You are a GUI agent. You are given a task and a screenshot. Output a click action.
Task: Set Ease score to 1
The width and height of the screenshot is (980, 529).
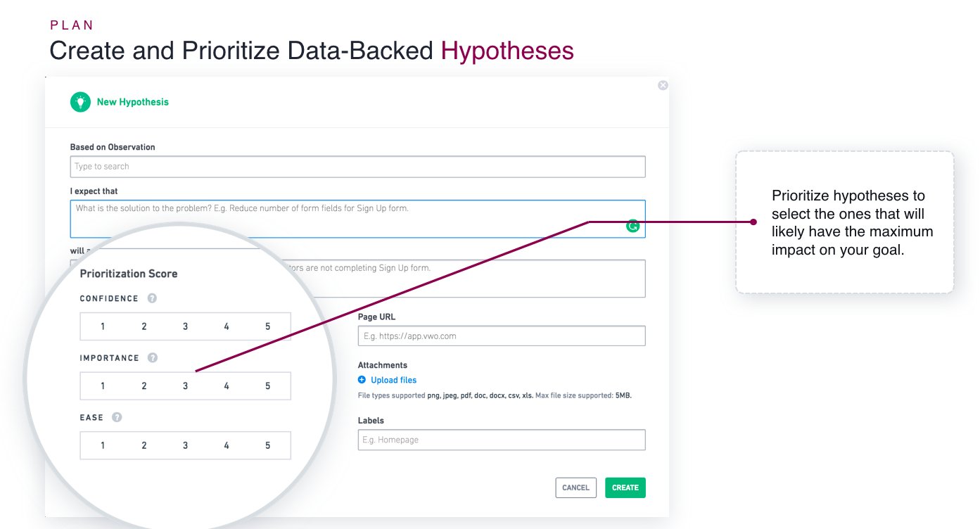103,445
